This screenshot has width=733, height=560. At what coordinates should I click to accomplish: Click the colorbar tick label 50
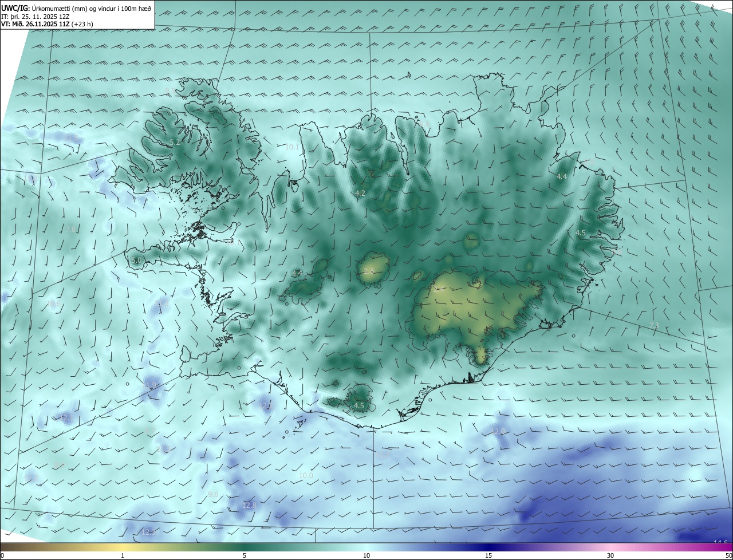[728, 556]
